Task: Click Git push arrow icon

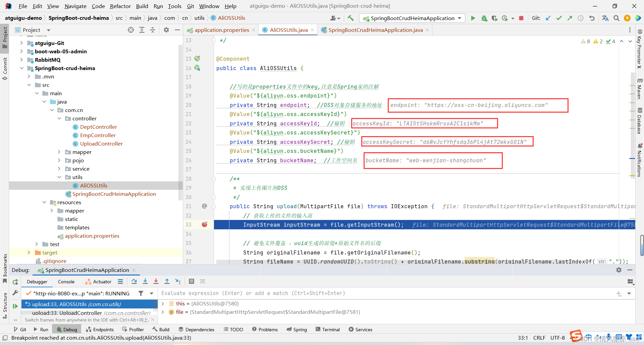Action: pos(570,18)
